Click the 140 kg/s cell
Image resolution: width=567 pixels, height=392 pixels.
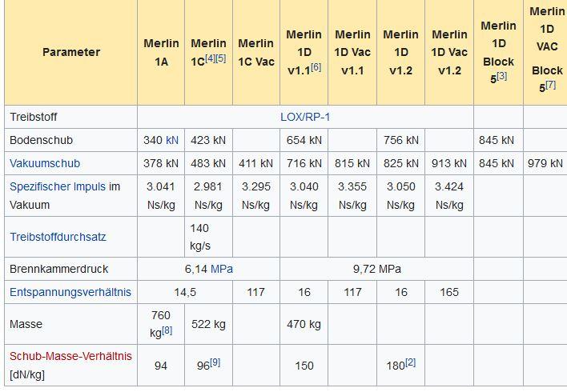tap(208, 237)
